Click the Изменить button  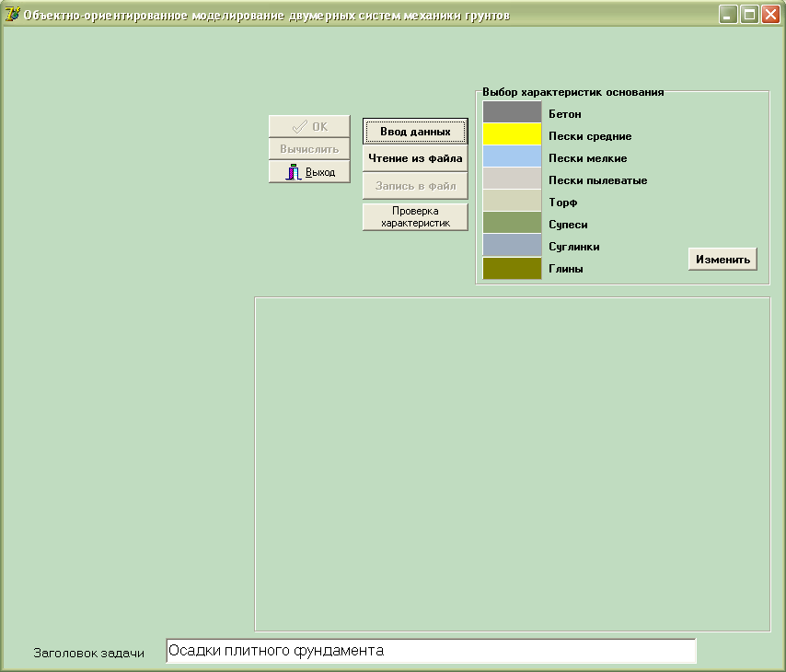coord(722,260)
